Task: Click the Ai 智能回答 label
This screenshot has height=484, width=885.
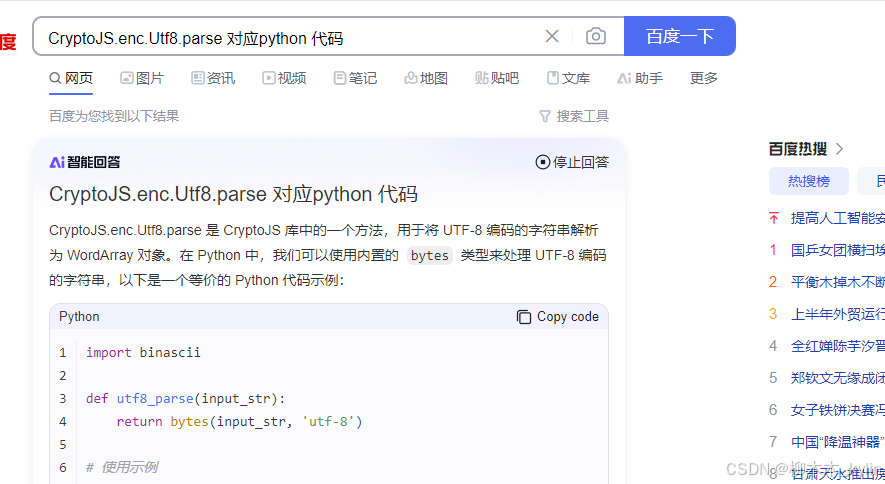Action: click(85, 162)
